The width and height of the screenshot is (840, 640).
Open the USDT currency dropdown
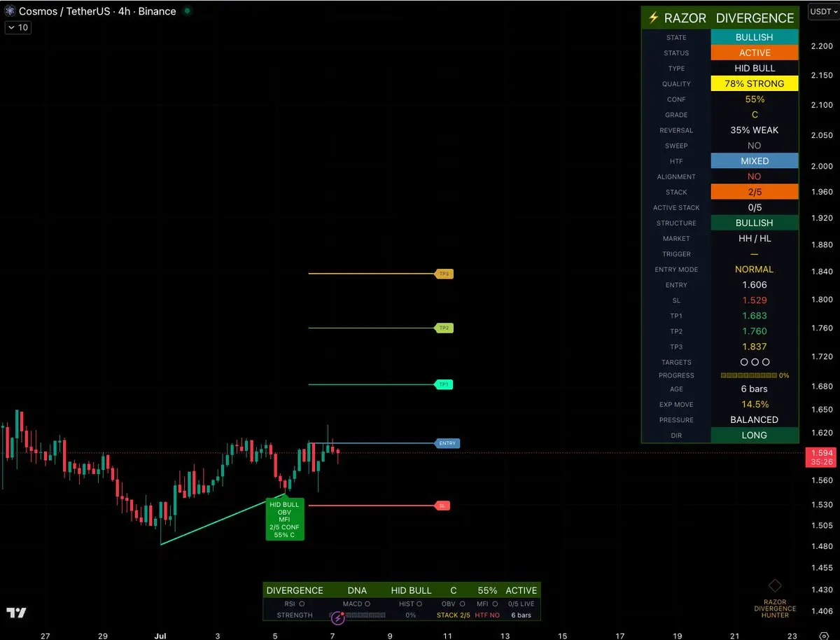click(824, 11)
